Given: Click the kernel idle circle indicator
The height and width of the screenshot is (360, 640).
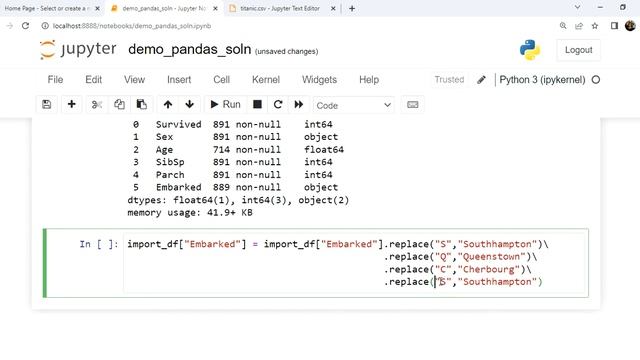Looking at the screenshot, I should coord(596,80).
